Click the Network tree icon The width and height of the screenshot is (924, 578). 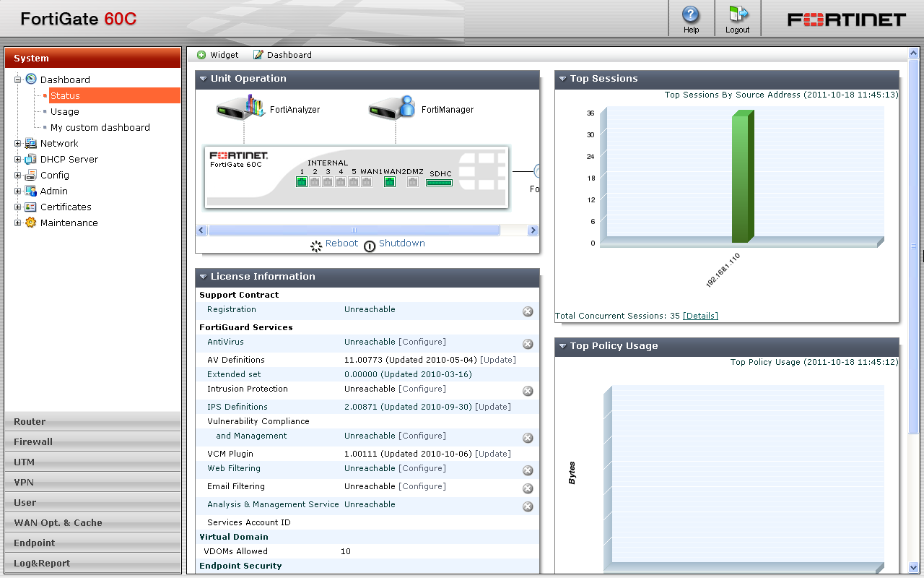(30, 143)
